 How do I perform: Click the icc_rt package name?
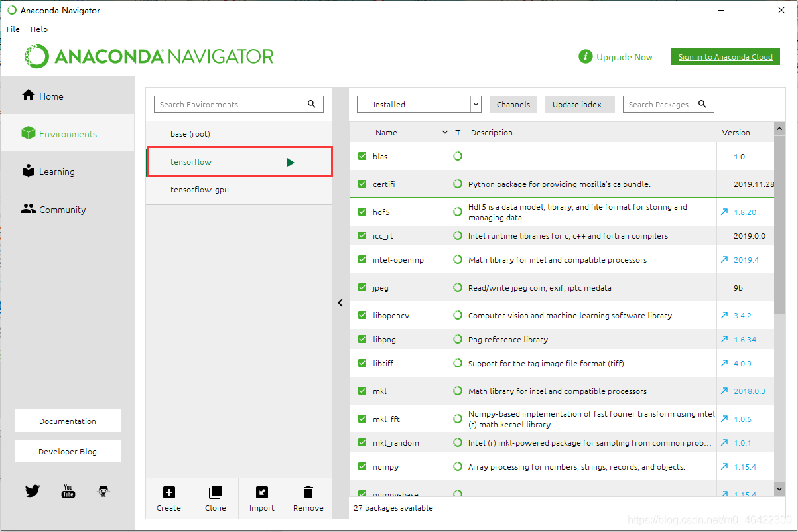383,235
